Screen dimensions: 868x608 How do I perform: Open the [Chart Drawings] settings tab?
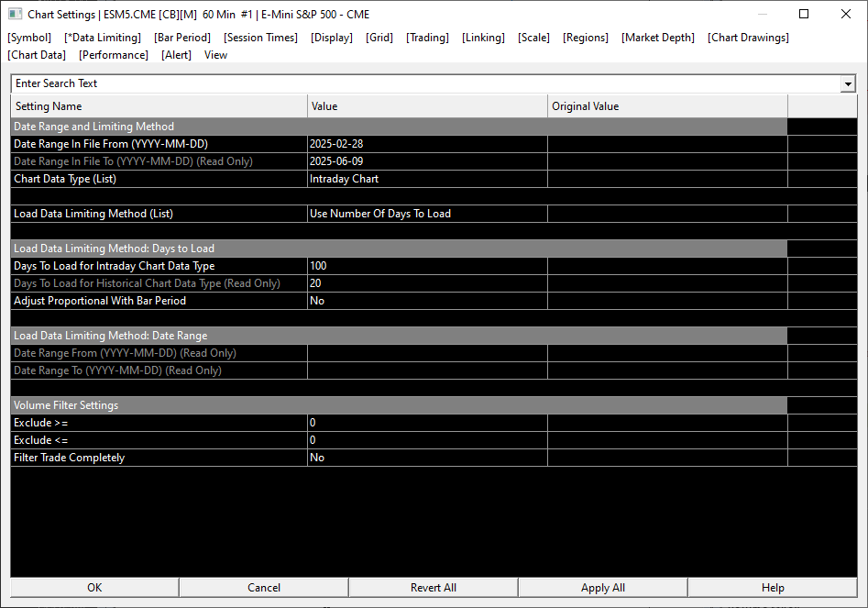tap(748, 38)
